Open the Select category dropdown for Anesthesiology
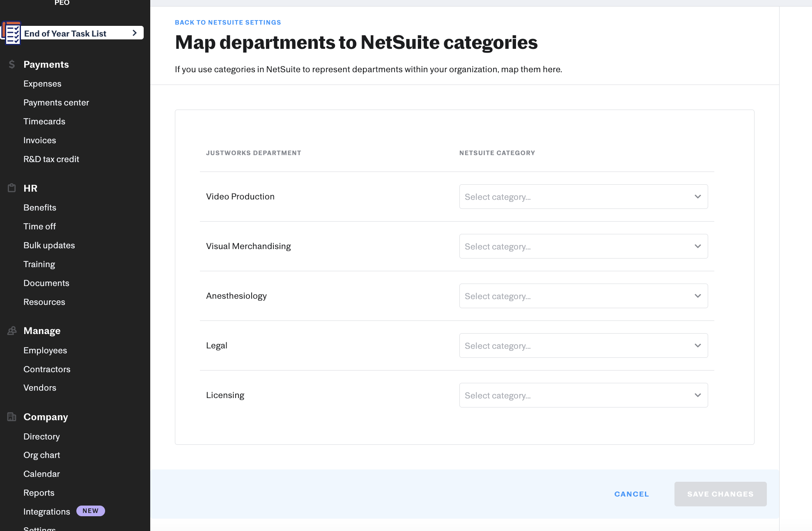 [x=583, y=296]
